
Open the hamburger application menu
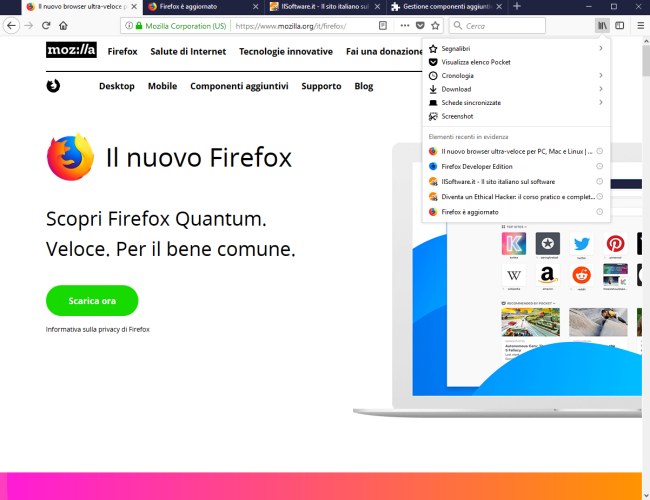pyautogui.click(x=640, y=26)
